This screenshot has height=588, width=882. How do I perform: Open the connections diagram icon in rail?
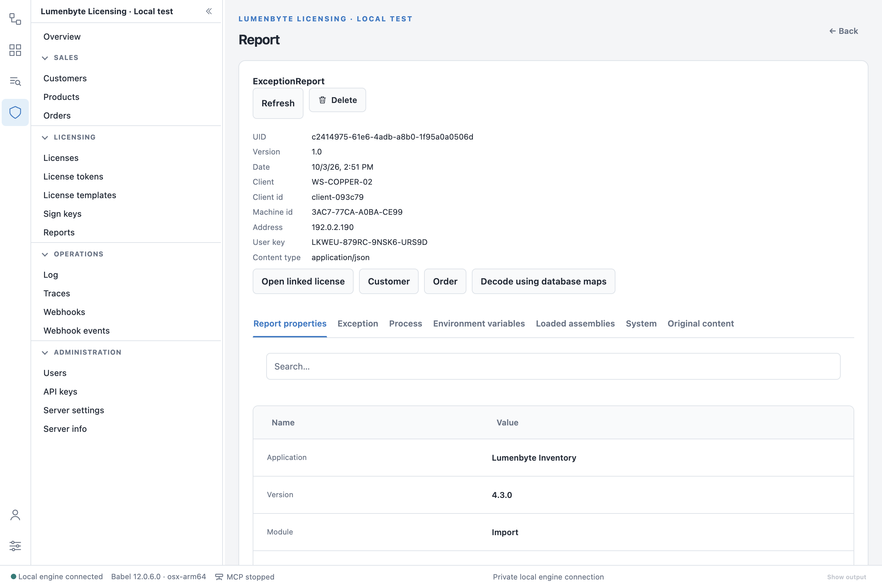click(x=15, y=19)
